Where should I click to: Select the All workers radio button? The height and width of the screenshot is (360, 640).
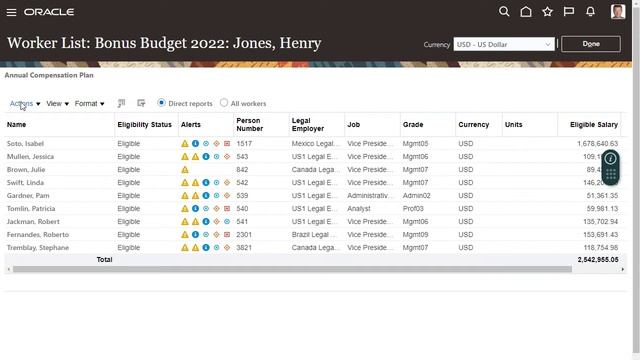coord(224,103)
